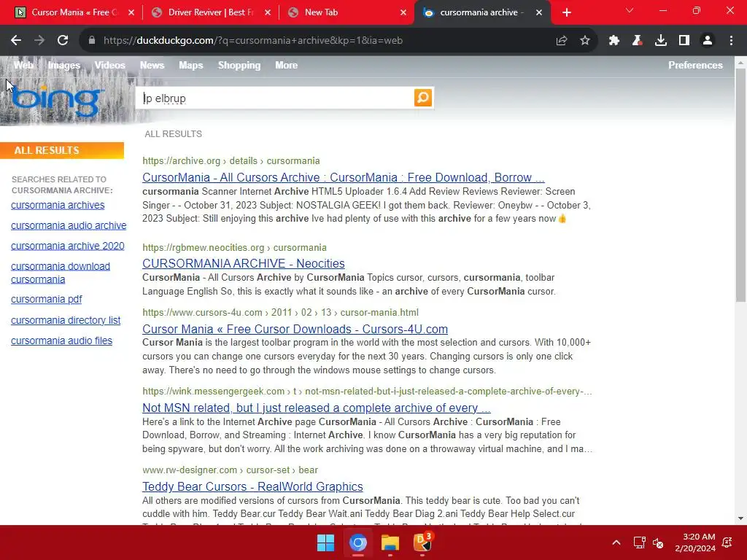Click the muted volume tray icon
The image size is (747, 560).
(x=658, y=542)
